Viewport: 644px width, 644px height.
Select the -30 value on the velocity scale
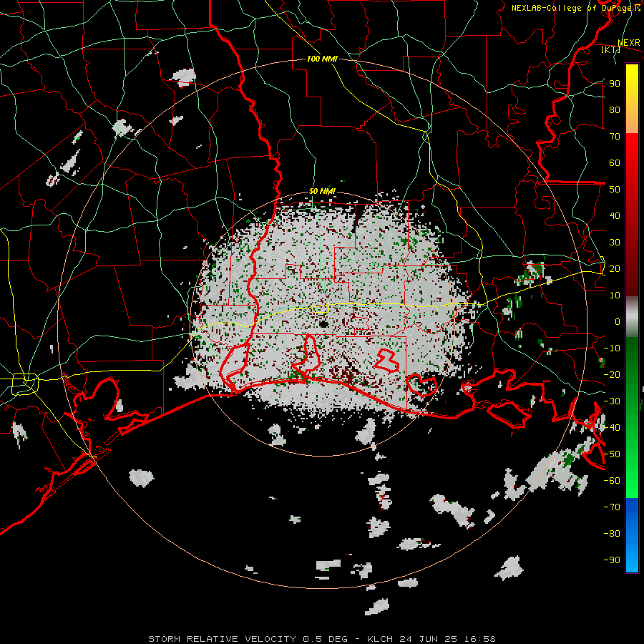(612, 401)
